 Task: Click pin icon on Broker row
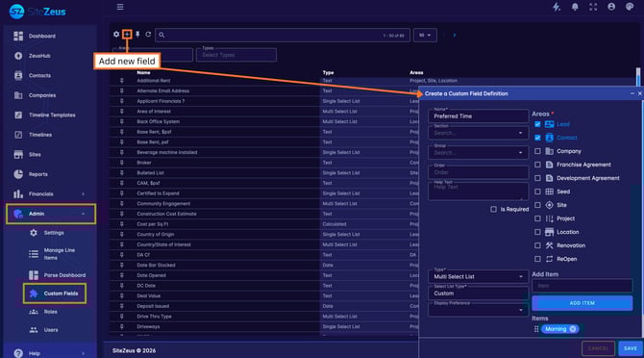pyautogui.click(x=121, y=163)
